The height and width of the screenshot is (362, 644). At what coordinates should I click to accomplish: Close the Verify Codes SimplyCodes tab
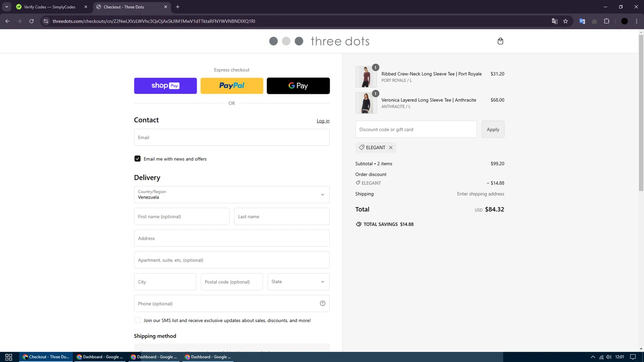coord(86,7)
